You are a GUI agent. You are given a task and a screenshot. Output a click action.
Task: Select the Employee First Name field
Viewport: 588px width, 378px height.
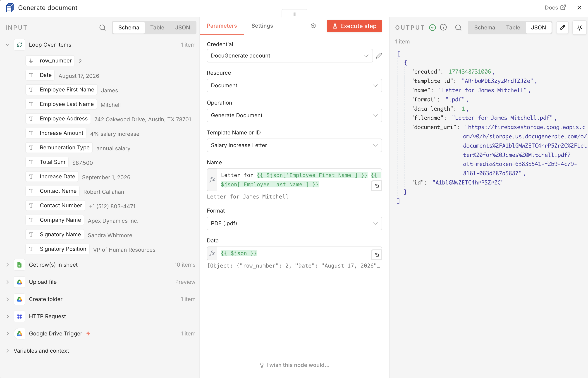click(61, 90)
